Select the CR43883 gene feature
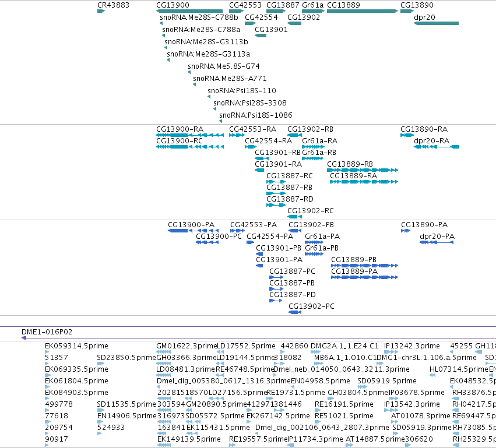496x448 pixels. [x=101, y=11]
